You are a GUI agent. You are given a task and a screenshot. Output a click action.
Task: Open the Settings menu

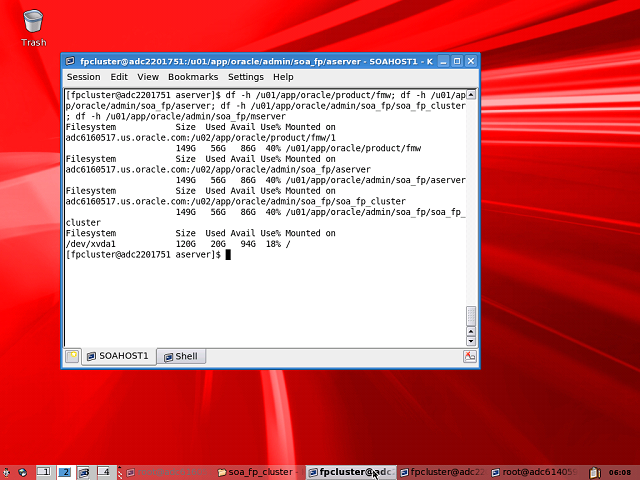click(245, 77)
